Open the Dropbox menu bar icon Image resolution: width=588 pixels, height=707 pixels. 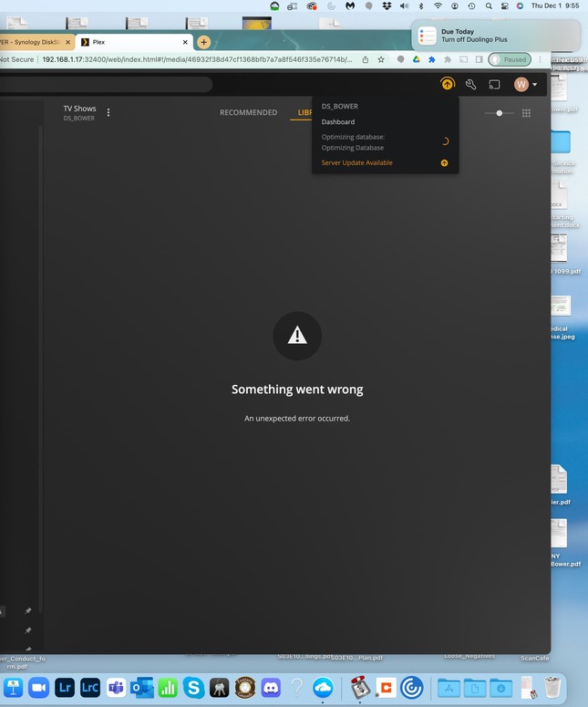pyautogui.click(x=387, y=5)
